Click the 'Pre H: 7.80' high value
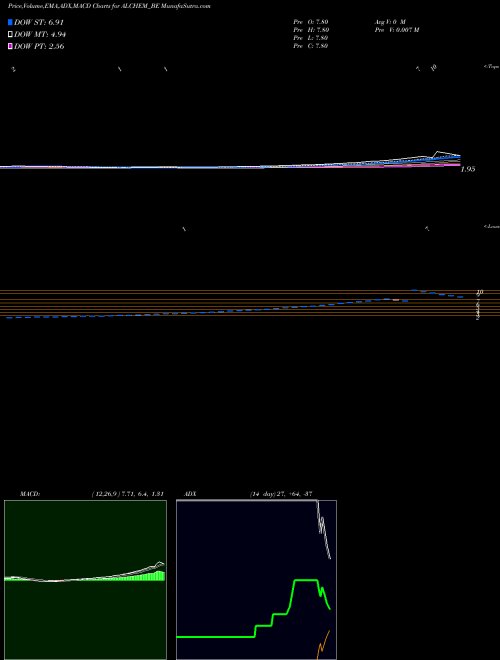 [311, 30]
